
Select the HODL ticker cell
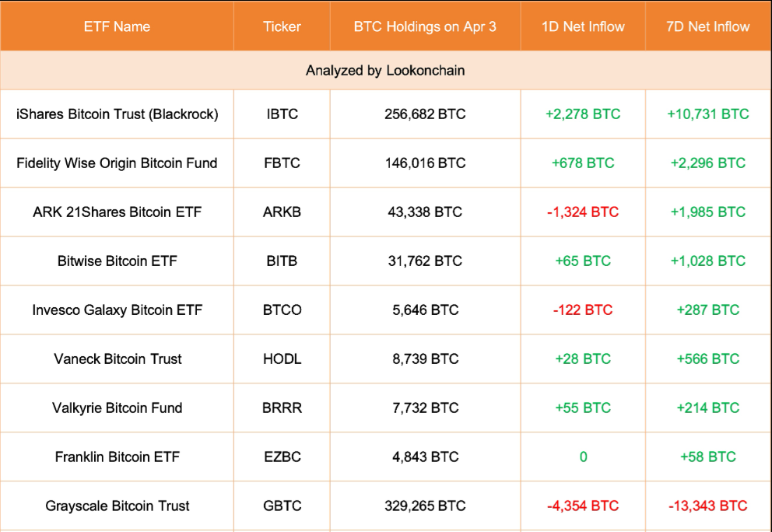click(x=282, y=359)
